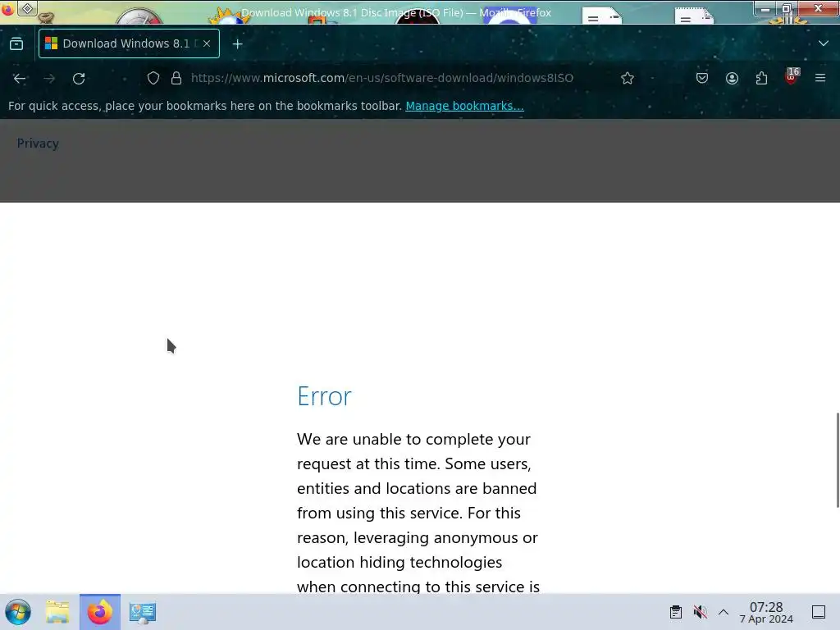The height and width of the screenshot is (630, 840).
Task: Click the page vertical scrollbar thumb
Action: coord(838,459)
